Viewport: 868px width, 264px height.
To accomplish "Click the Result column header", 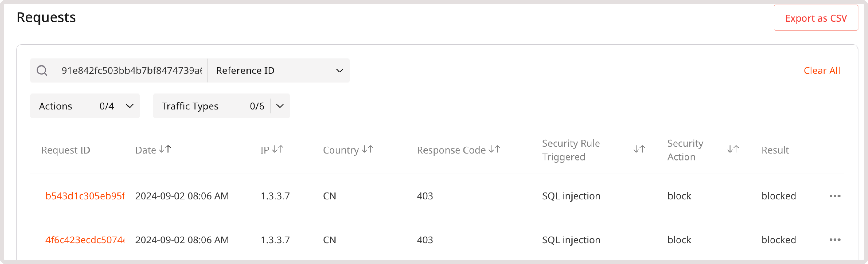I will (x=775, y=150).
